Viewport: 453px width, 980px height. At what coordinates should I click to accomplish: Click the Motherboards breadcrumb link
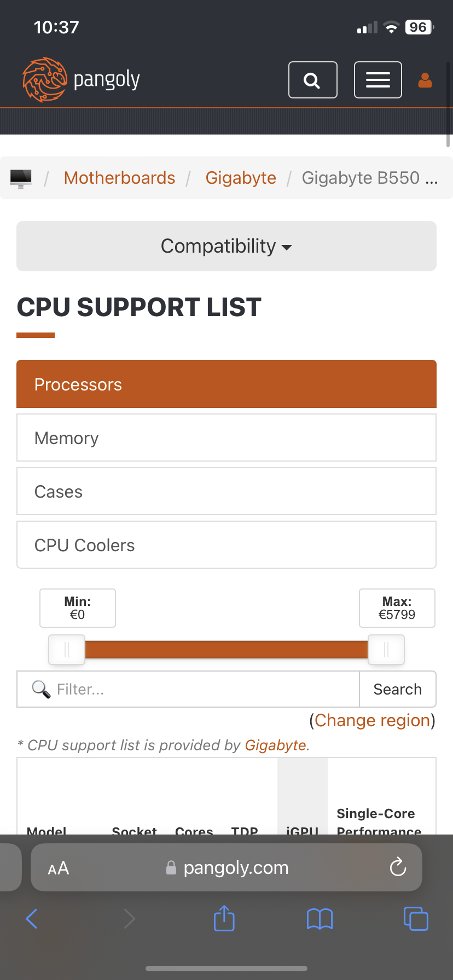[x=119, y=178]
